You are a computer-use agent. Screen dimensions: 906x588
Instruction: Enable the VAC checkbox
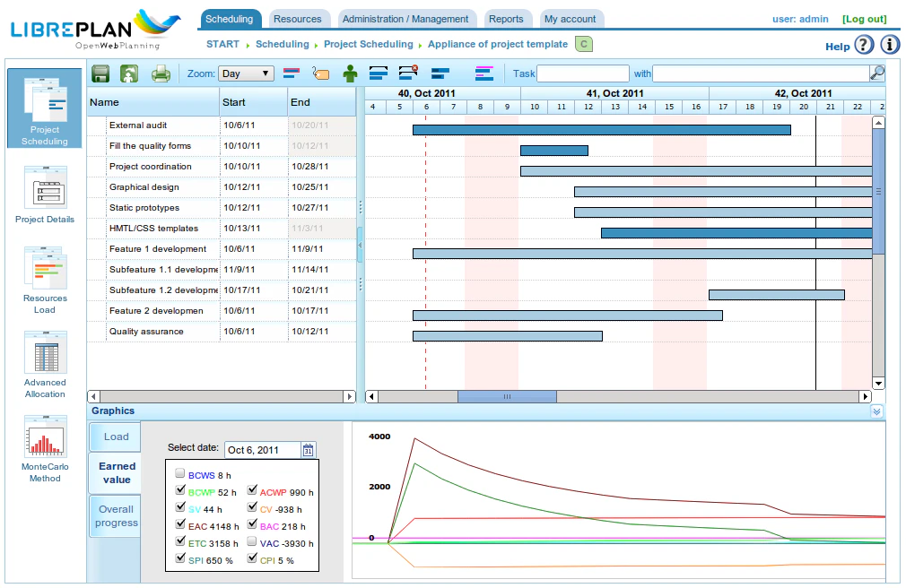[252, 541]
